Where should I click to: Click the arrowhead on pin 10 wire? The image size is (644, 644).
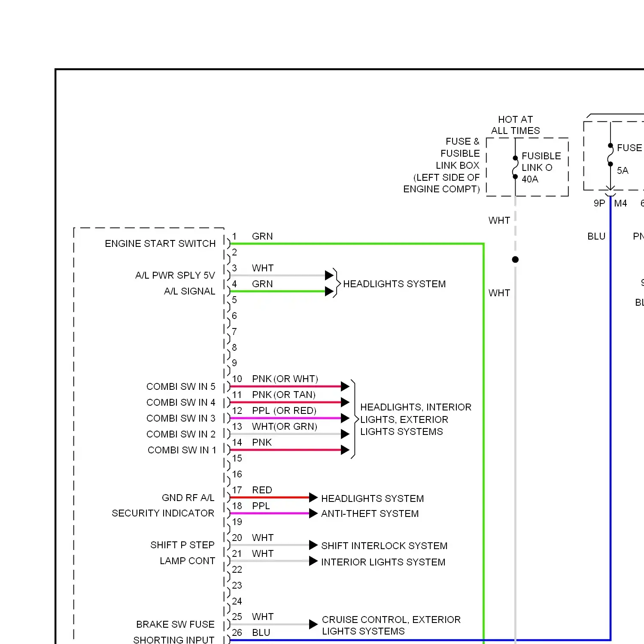[345, 386]
